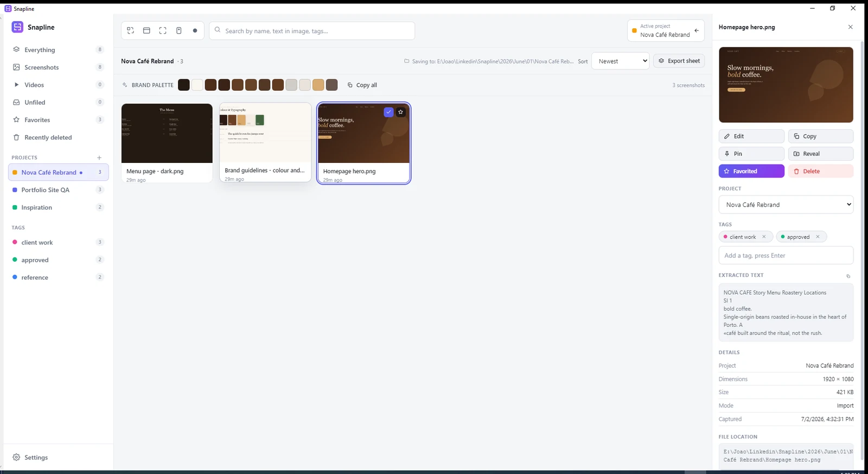The image size is (868, 474).
Task: Open the Brand guidelines thumbnail
Action: 265,132
